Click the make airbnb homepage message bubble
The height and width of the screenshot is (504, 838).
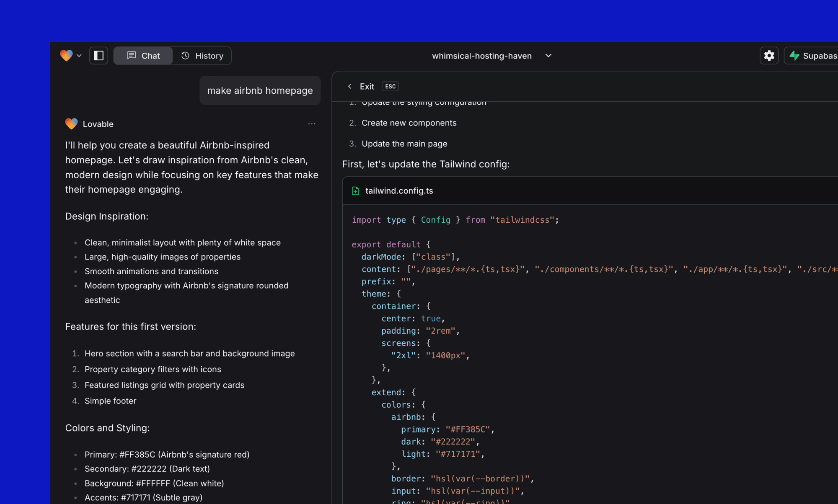click(260, 90)
